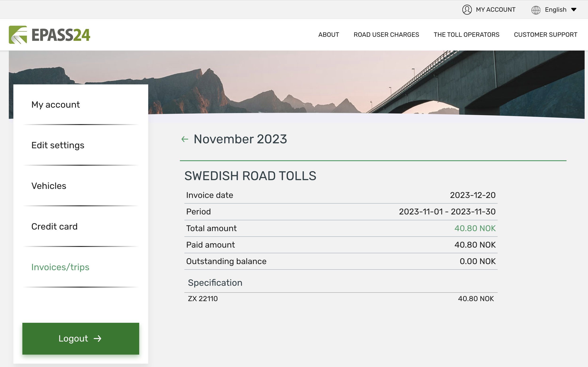Open the English language selector
This screenshot has height=367, width=588.
[556, 10]
